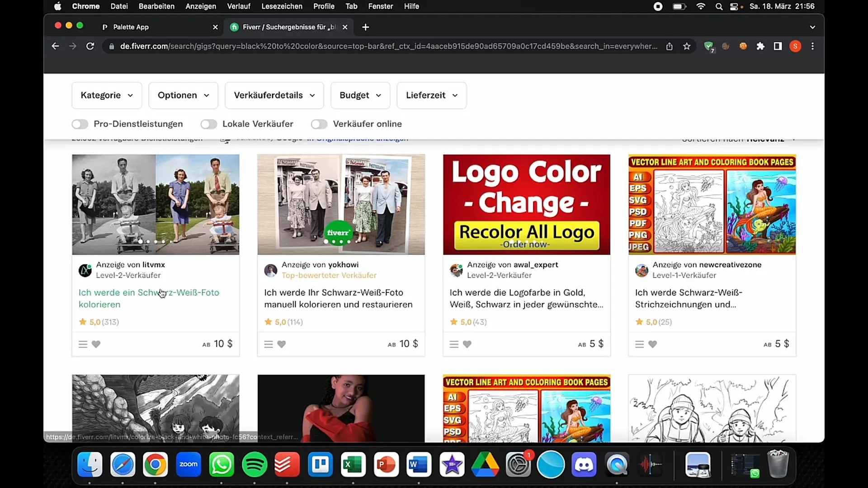Reload the Fiverr page

90,46
